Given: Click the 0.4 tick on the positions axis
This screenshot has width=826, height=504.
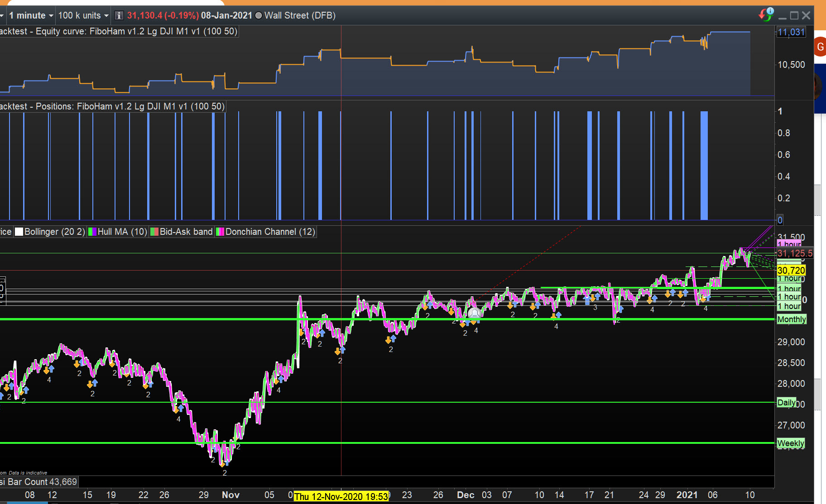Looking at the screenshot, I should 784,176.
